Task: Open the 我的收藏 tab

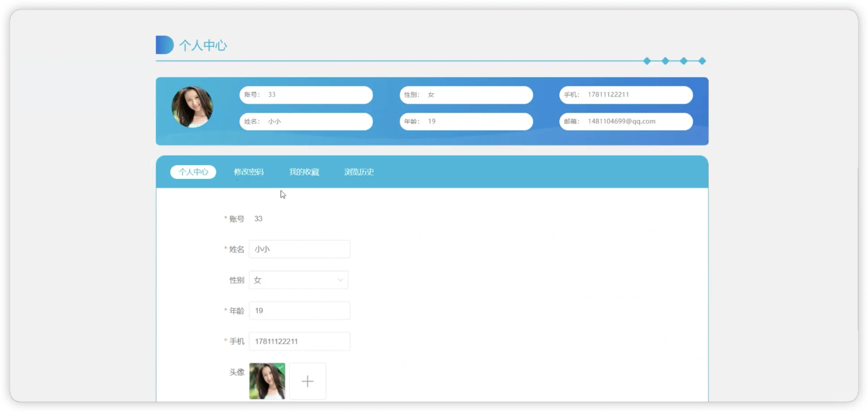Action: point(304,172)
